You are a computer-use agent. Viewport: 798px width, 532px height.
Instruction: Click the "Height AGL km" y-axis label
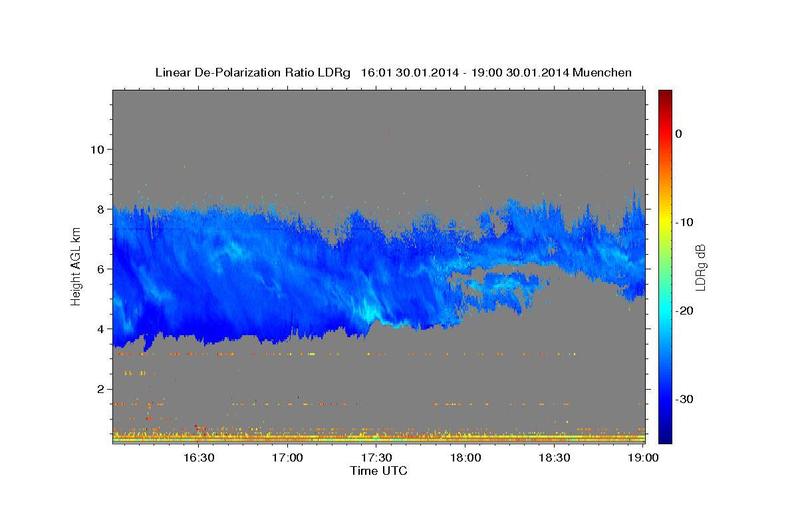pos(76,267)
